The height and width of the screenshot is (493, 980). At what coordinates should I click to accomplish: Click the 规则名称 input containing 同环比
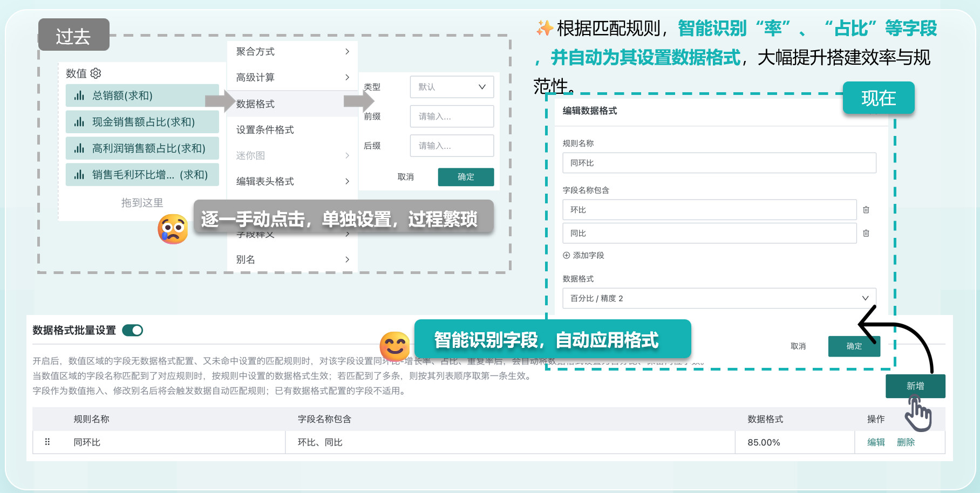719,163
